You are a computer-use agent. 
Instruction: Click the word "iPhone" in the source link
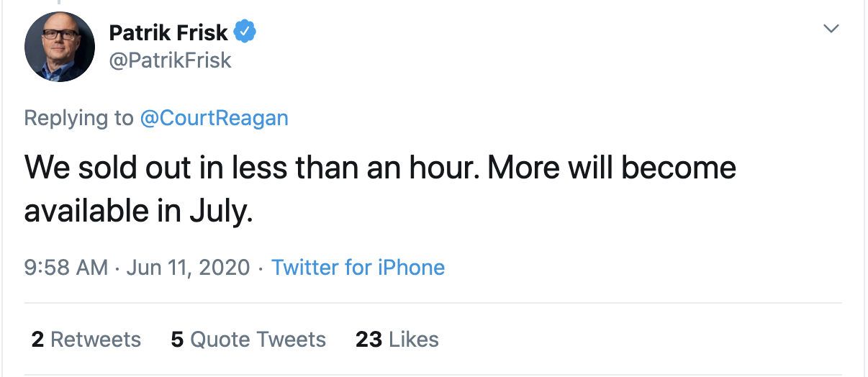pos(411,268)
